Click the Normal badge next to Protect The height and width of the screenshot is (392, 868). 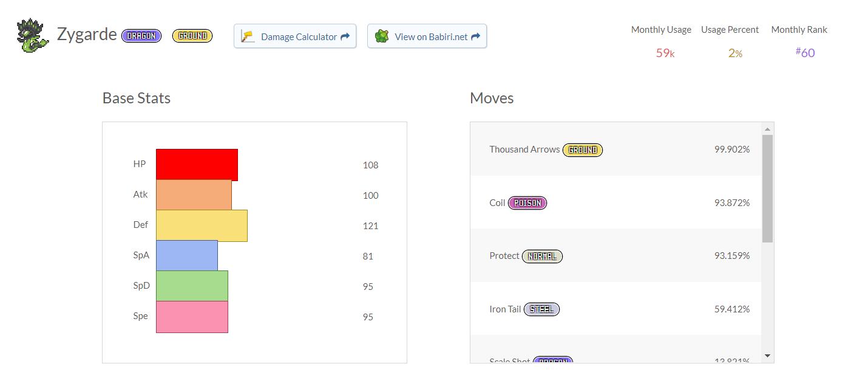tap(542, 256)
